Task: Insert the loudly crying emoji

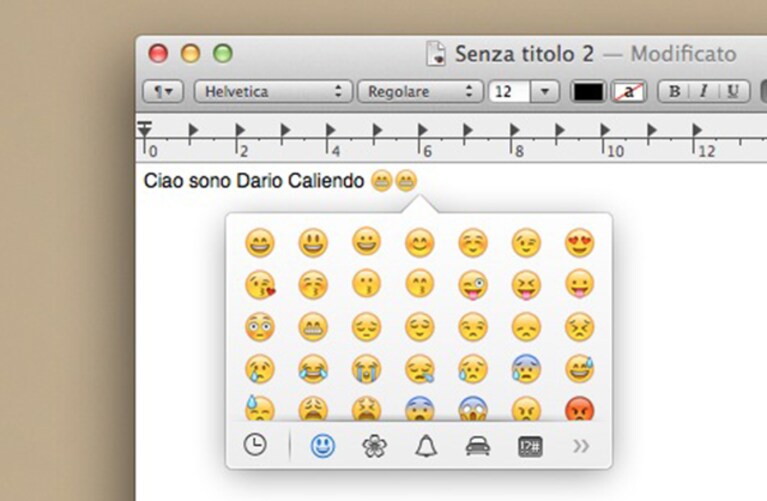Action: tap(366, 369)
